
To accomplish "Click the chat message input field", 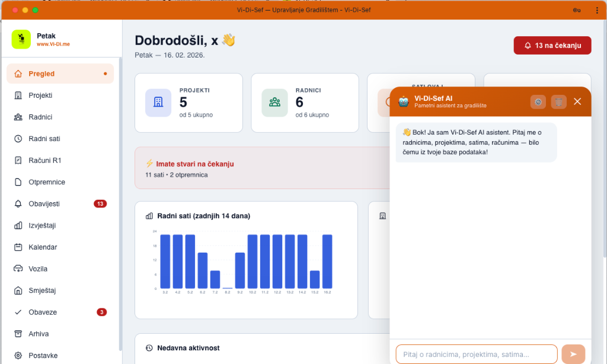I will point(476,354).
